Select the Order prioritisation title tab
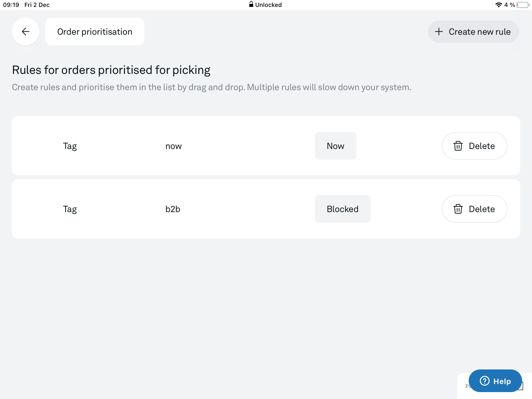Viewport: 532px width, 399px height. (95, 32)
